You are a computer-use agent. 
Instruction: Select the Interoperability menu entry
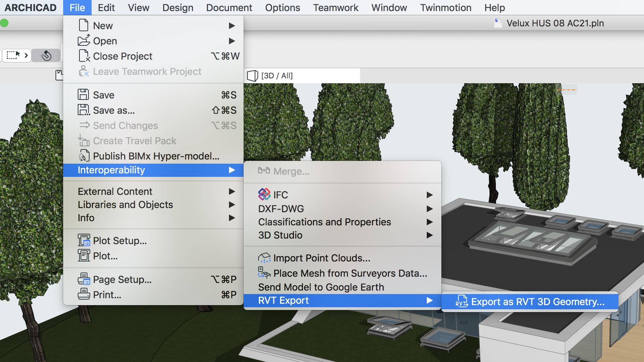pos(153,170)
